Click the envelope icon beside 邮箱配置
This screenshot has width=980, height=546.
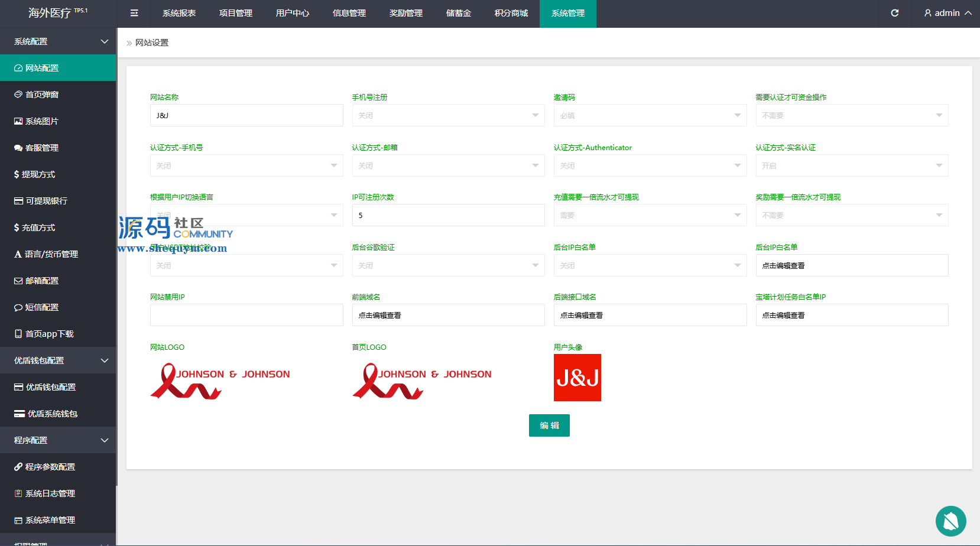[18, 281]
